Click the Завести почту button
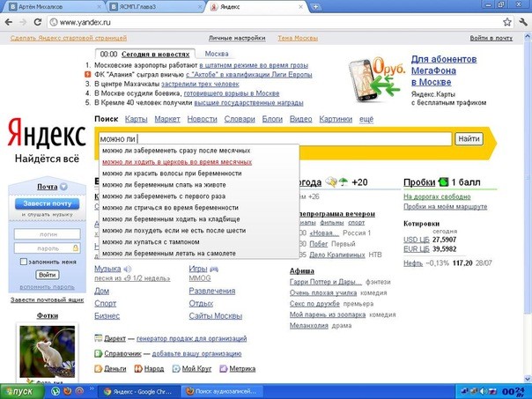Image resolution: width=532 pixels, height=399 pixels. click(48, 203)
